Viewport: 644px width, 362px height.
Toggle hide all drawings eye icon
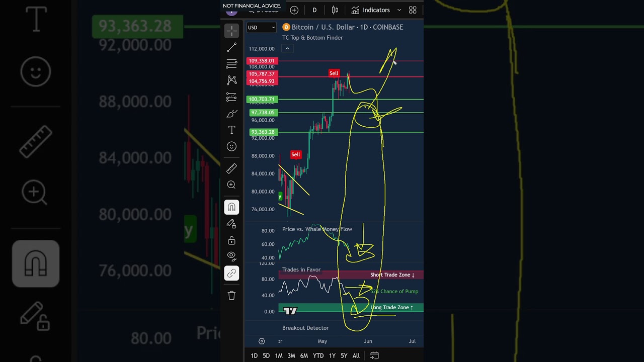231,255
